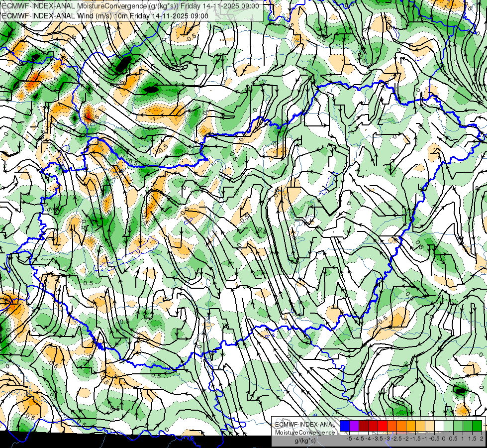Click the -1.5 tick label on the colorbar

(x=415, y=439)
